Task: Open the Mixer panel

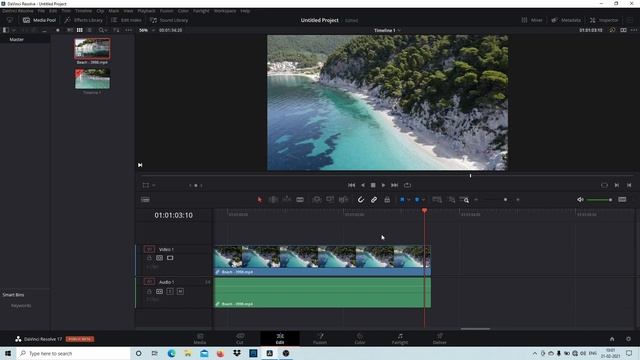Action: (x=532, y=20)
